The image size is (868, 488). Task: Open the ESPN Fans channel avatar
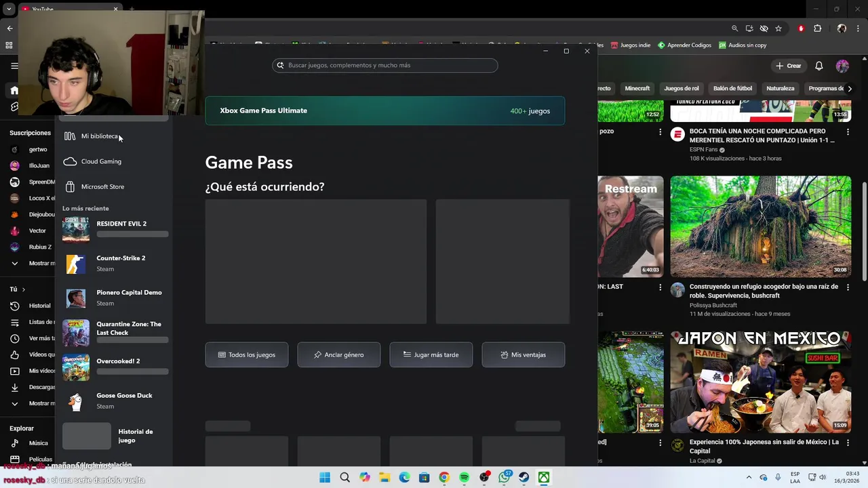click(x=677, y=134)
